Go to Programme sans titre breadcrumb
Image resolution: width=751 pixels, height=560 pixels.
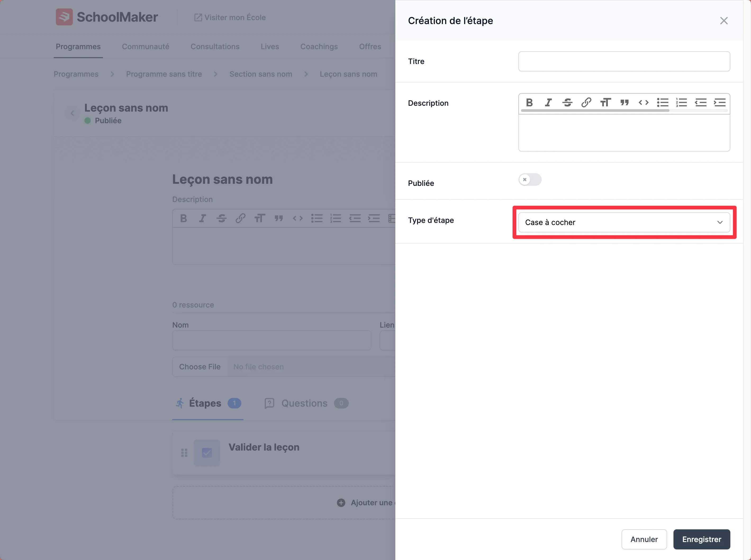(164, 74)
